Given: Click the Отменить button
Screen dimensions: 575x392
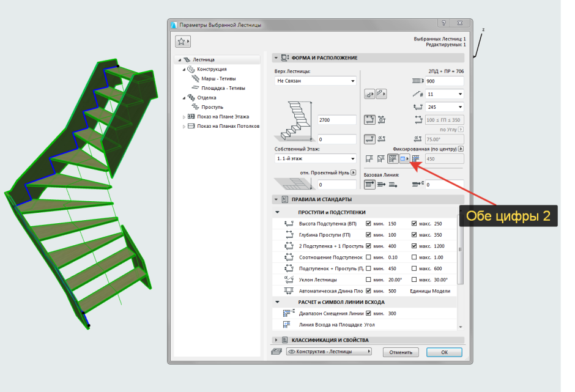Looking at the screenshot, I should pos(401,352).
